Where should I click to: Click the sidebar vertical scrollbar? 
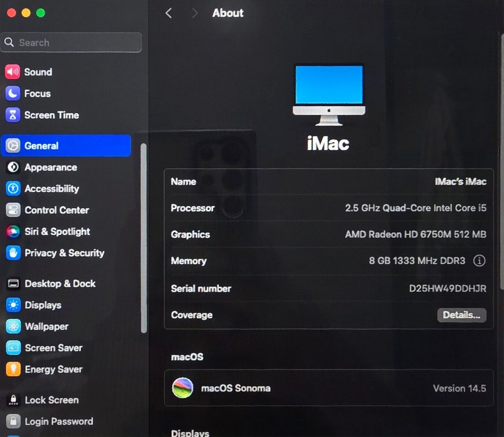click(144, 238)
